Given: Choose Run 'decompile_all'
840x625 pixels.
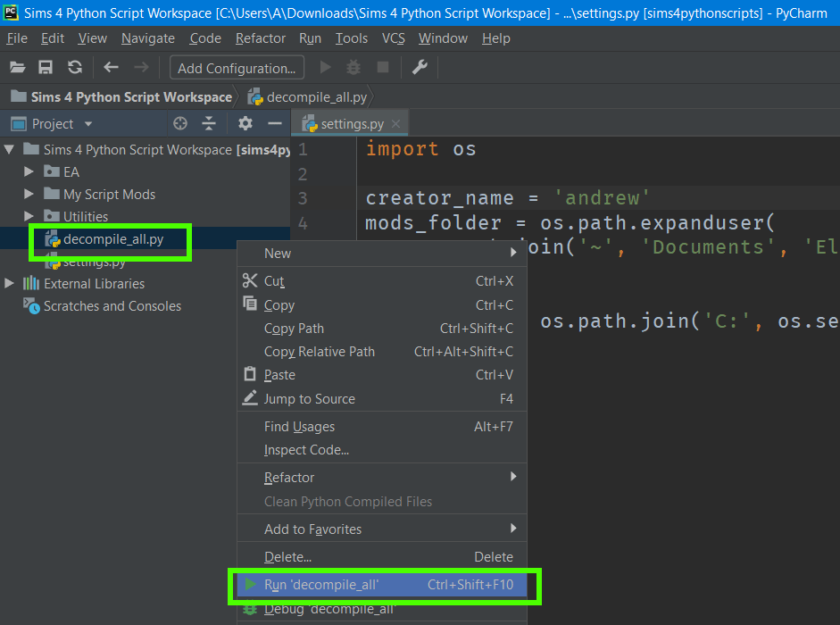Looking at the screenshot, I should [x=382, y=584].
